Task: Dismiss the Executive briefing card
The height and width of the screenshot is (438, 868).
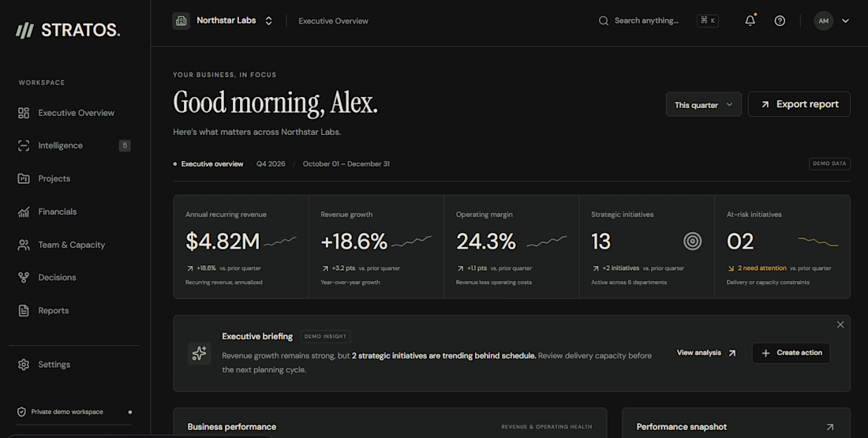Action: pos(840,324)
